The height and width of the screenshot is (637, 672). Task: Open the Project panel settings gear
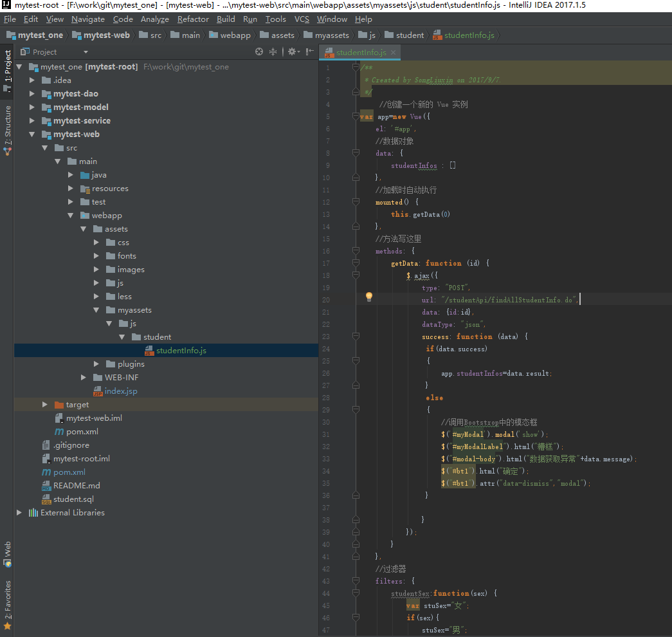(291, 52)
